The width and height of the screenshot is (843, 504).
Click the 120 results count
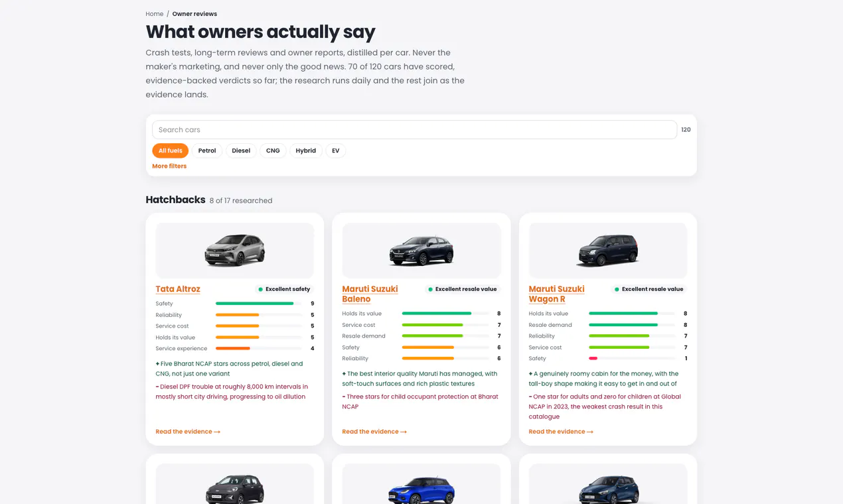[x=686, y=130]
